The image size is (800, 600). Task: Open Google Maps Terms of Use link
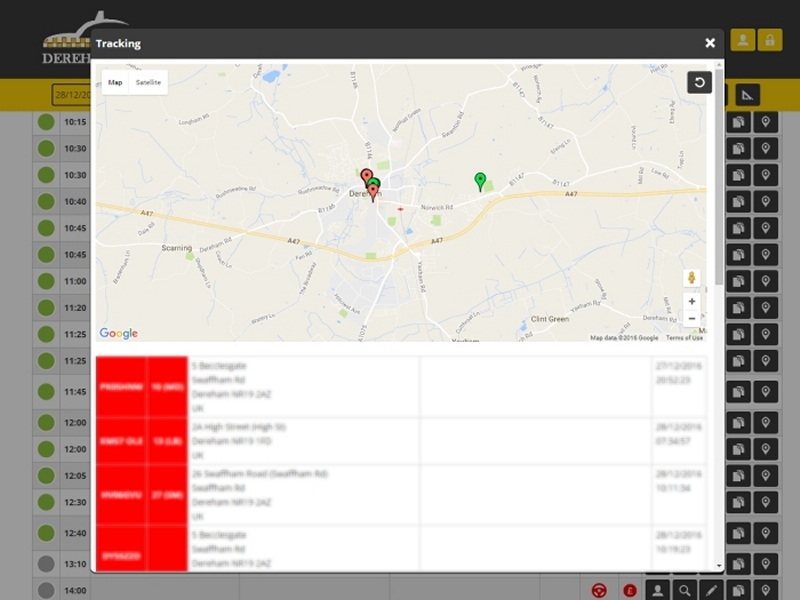[684, 338]
